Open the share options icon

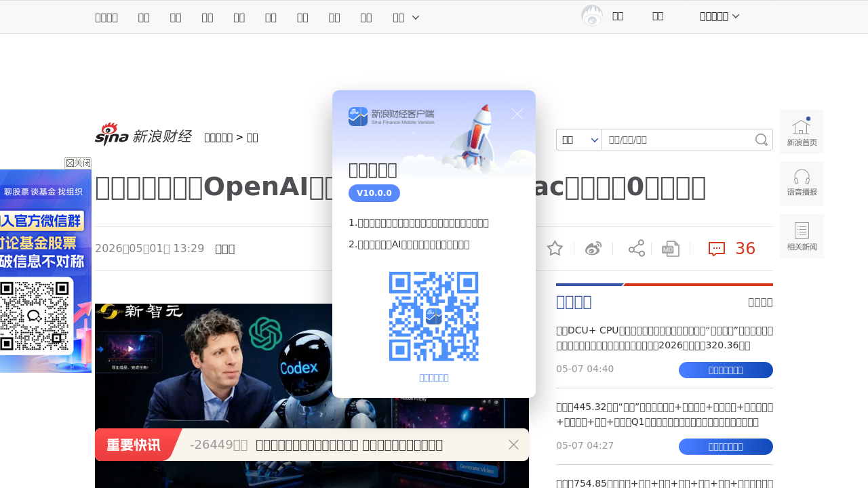click(x=637, y=249)
